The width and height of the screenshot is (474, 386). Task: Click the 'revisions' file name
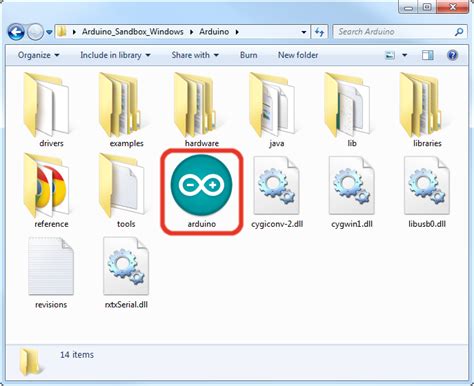[51, 305]
